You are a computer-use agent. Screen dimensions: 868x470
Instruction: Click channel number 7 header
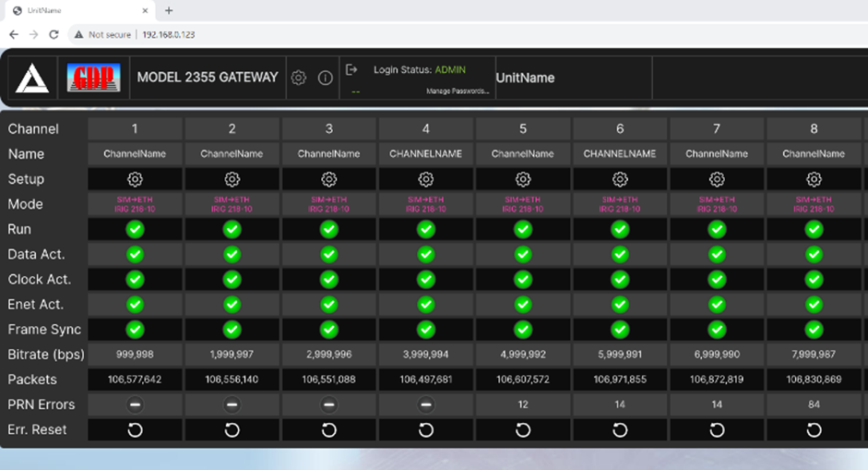(717, 128)
